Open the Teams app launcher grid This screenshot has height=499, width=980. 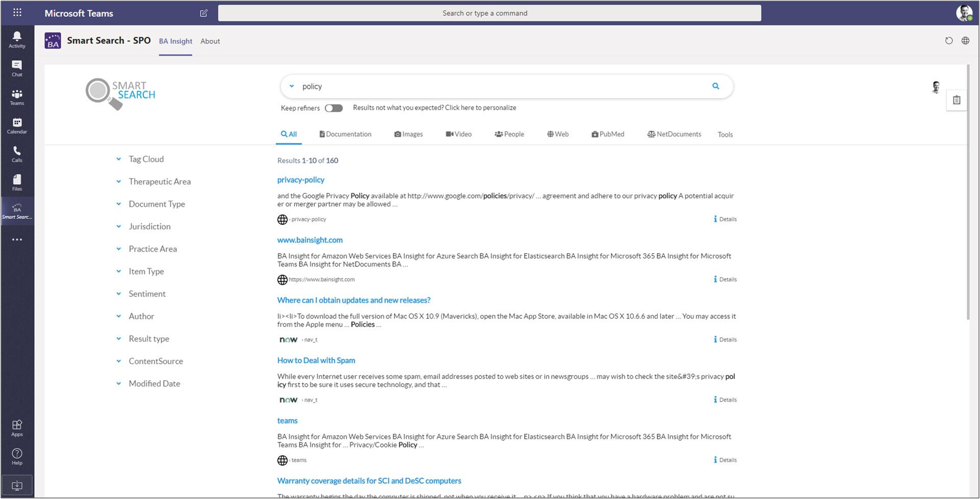point(17,13)
